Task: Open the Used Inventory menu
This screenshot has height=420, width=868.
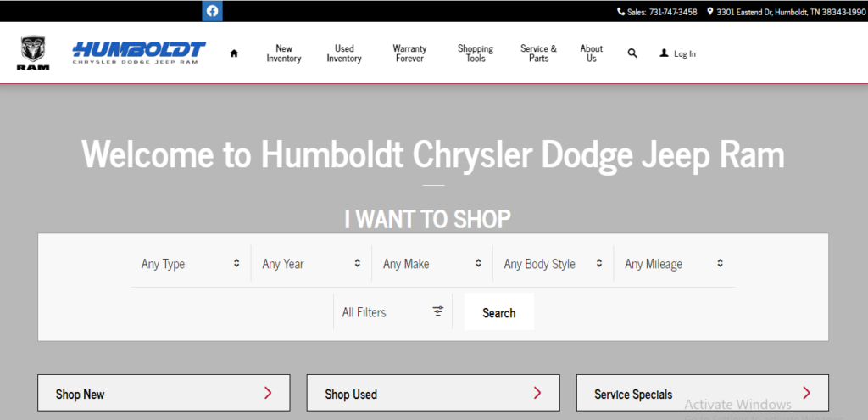Action: point(344,53)
